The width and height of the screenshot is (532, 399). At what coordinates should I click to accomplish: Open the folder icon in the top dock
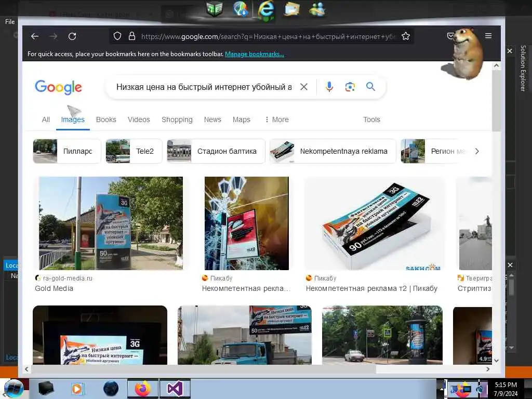click(x=292, y=9)
